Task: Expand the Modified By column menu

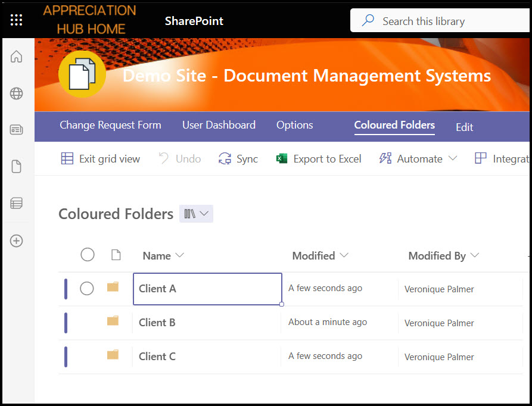Action: (x=443, y=256)
